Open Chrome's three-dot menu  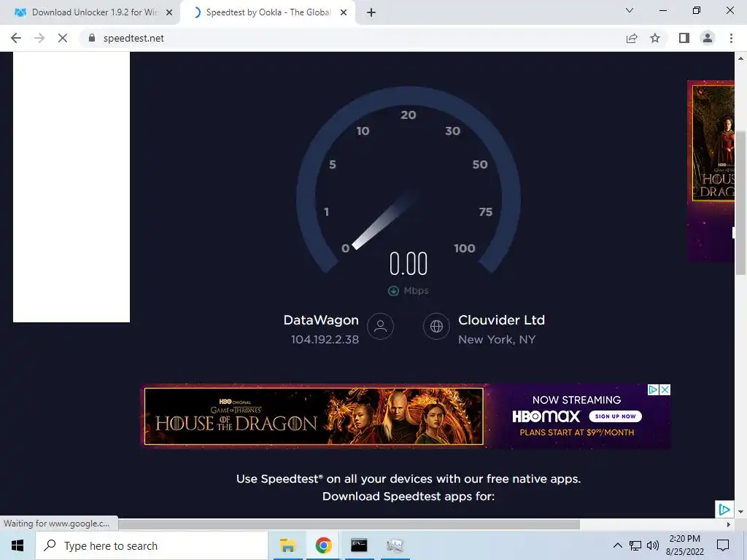(x=731, y=38)
